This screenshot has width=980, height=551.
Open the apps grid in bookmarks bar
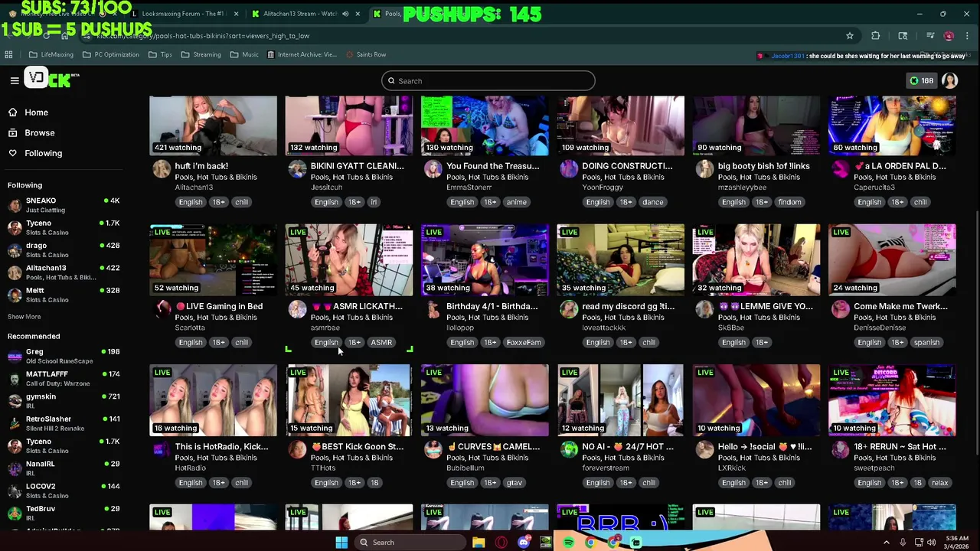[8, 54]
